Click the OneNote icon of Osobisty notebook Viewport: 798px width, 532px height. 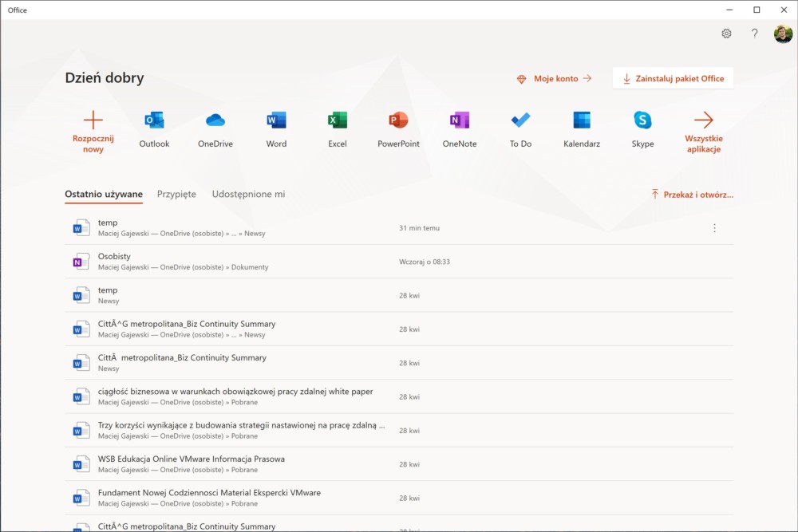81,262
